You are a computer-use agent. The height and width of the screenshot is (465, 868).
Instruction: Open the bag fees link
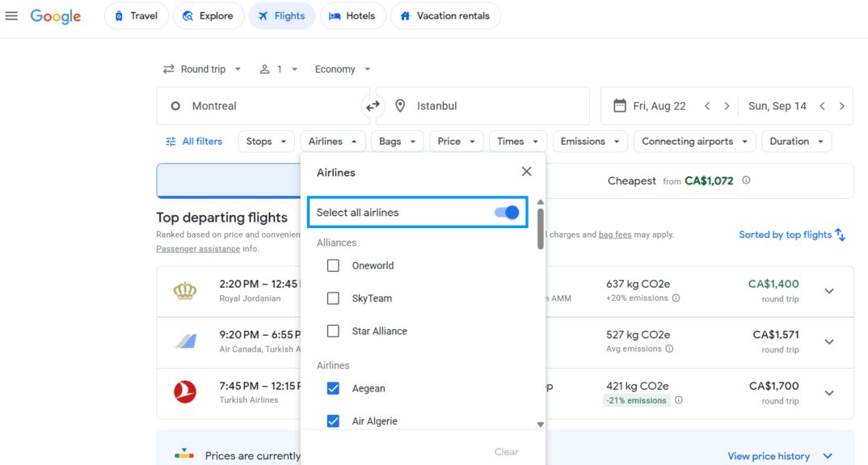(x=614, y=235)
